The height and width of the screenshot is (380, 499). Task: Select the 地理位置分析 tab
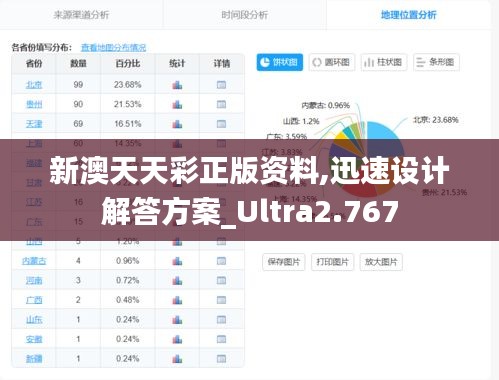(409, 15)
